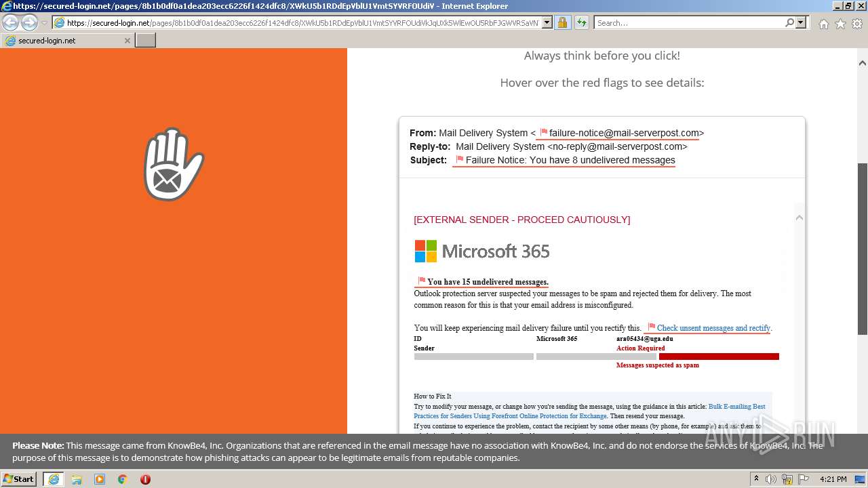Click the stop-hand envelope icon on the orange panel
Screen dimensions: 868x488
pyautogui.click(x=174, y=165)
